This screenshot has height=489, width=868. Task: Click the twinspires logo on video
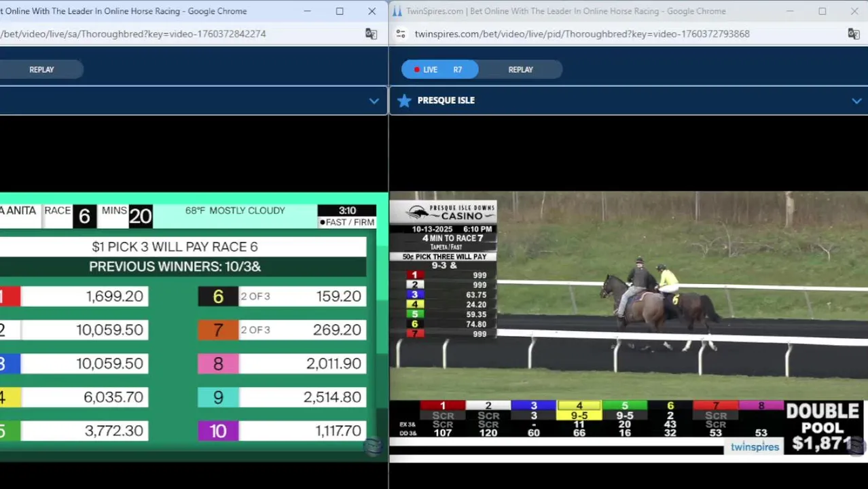tap(755, 447)
